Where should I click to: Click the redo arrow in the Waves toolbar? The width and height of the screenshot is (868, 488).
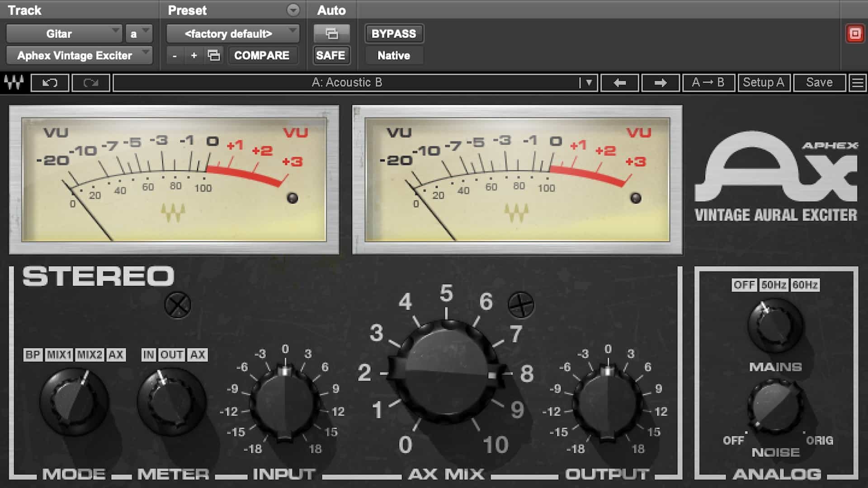click(90, 83)
